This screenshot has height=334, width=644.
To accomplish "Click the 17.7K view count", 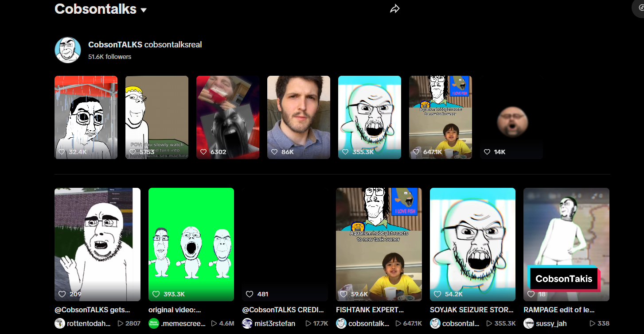I will (321, 323).
